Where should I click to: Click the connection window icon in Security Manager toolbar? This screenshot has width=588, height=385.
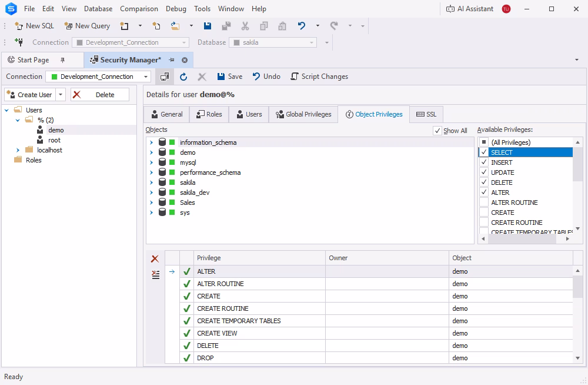(165, 77)
